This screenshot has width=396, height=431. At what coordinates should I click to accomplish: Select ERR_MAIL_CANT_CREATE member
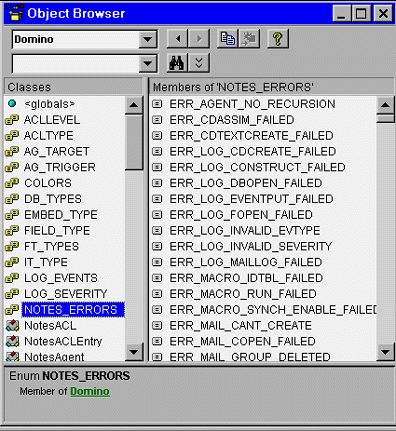click(x=240, y=326)
